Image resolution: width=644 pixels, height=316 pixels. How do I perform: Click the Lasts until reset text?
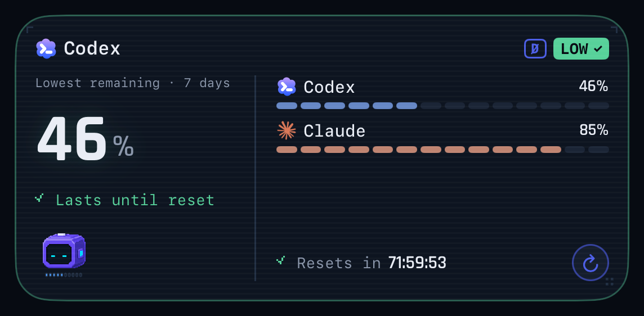(135, 200)
